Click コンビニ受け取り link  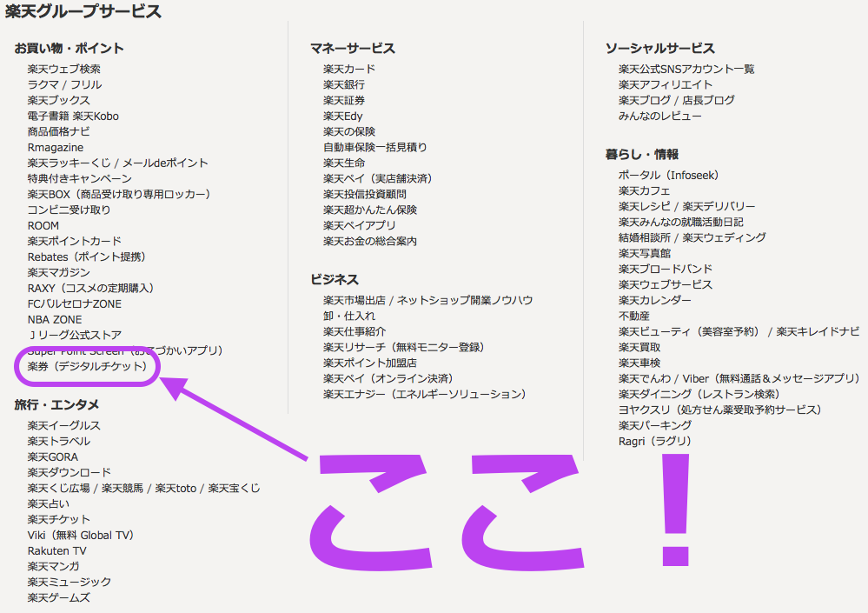click(x=70, y=210)
